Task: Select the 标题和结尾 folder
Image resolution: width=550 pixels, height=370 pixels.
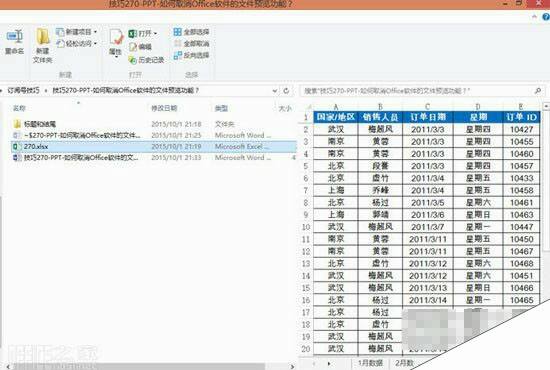Action: coord(153,124)
